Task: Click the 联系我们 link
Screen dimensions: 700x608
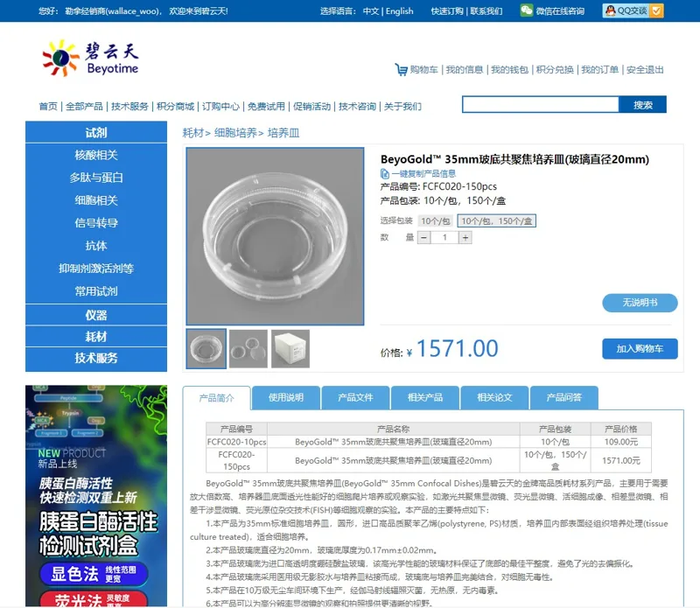Action: pos(486,11)
